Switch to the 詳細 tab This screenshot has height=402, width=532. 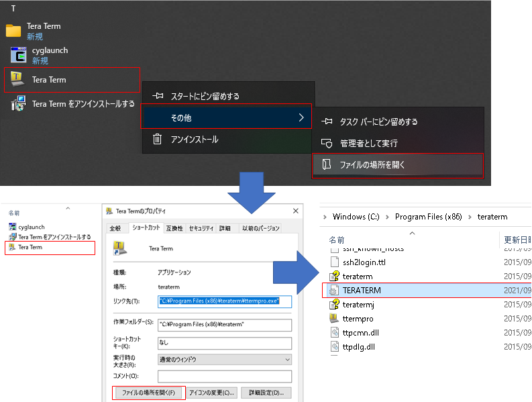click(x=224, y=228)
